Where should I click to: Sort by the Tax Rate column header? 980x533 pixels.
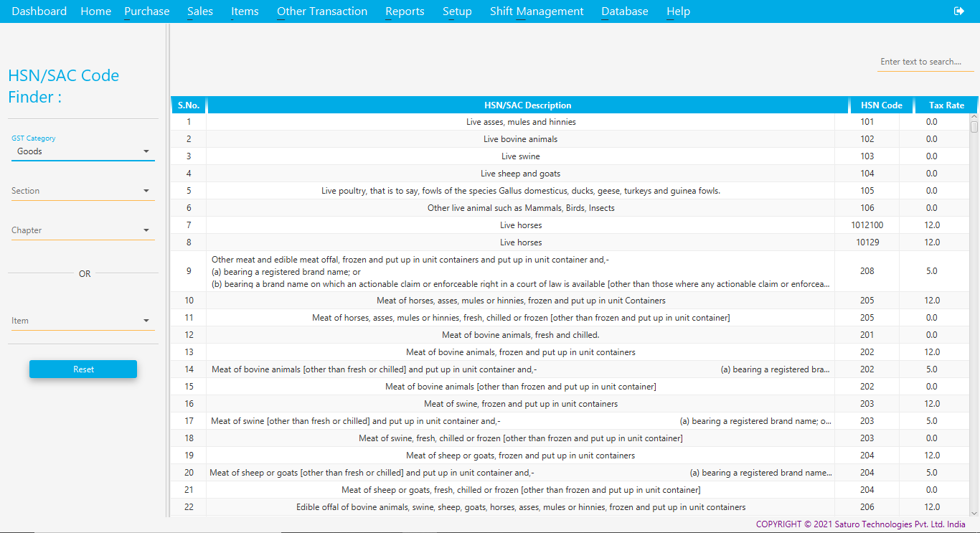tap(946, 105)
